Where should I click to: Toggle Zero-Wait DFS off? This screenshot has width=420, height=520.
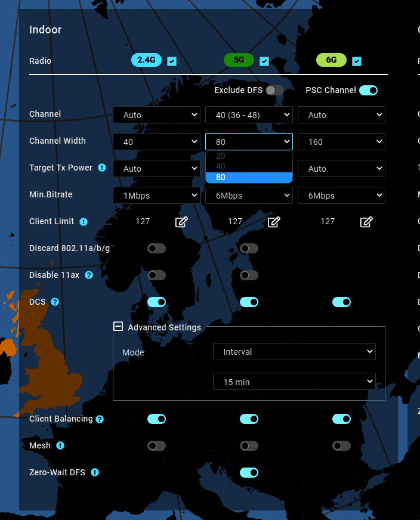[249, 472]
